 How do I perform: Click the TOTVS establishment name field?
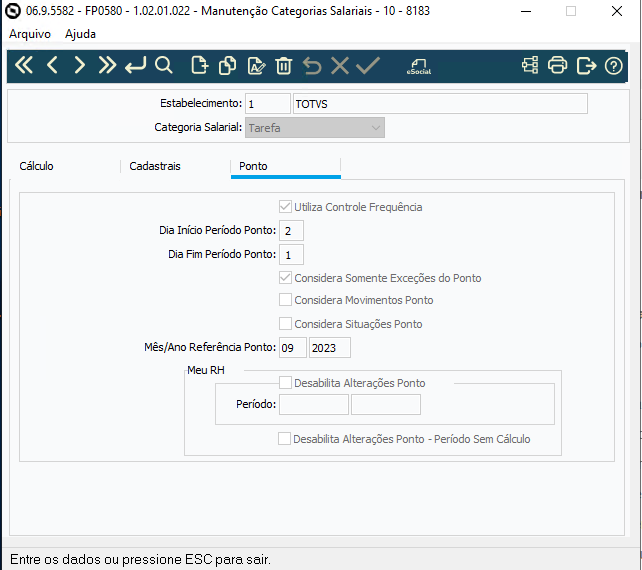coord(440,104)
